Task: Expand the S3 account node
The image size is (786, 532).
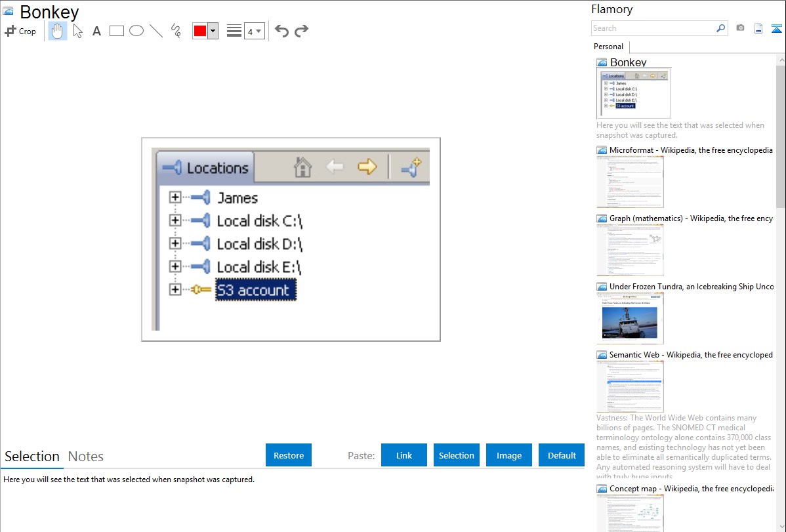Action: [x=175, y=289]
